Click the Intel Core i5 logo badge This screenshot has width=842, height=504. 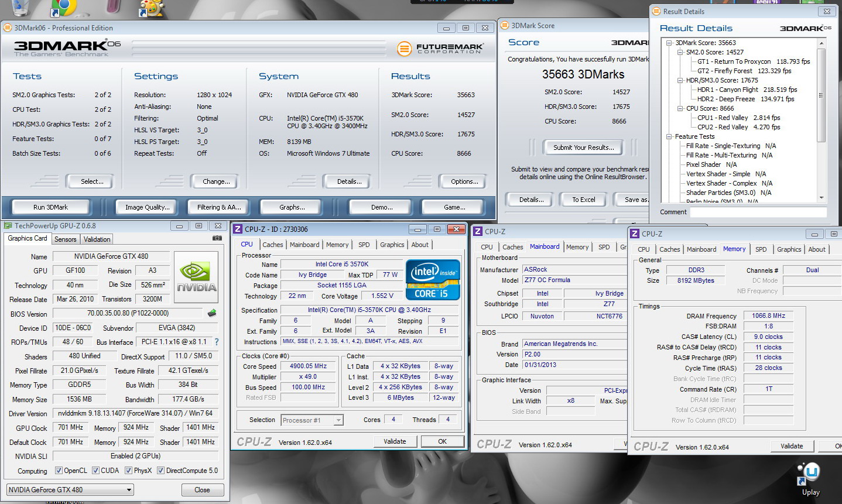point(432,280)
